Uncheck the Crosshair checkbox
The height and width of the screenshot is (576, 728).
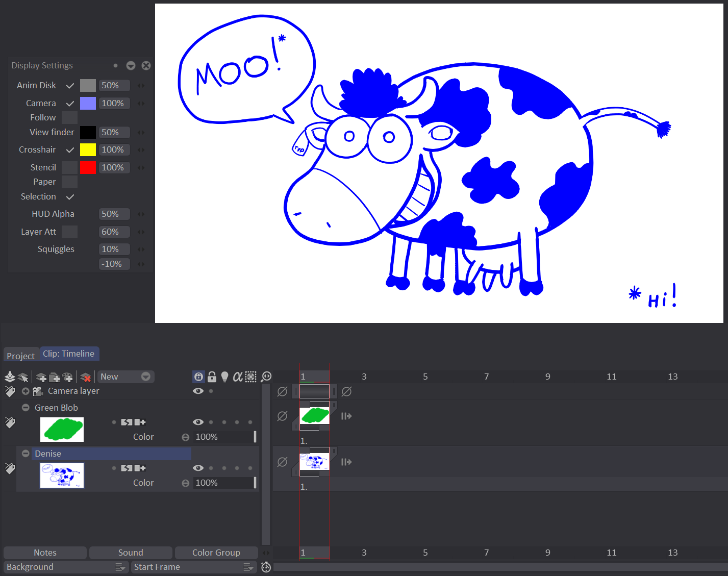70,150
